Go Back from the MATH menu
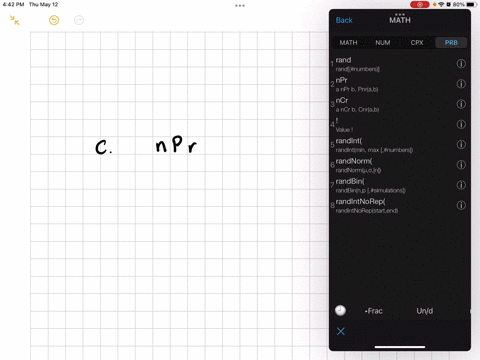Screen dimensions: 480x360 point(344,20)
